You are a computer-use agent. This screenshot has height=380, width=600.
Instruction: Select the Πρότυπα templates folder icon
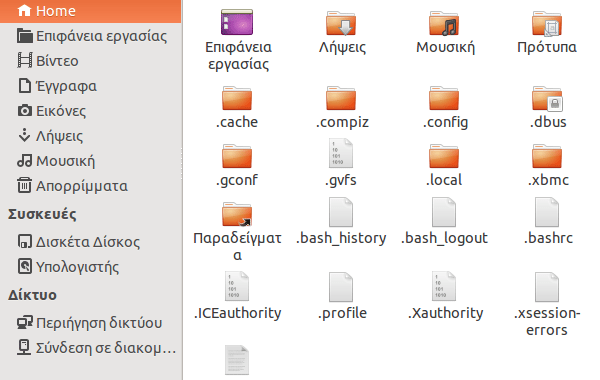click(x=547, y=23)
